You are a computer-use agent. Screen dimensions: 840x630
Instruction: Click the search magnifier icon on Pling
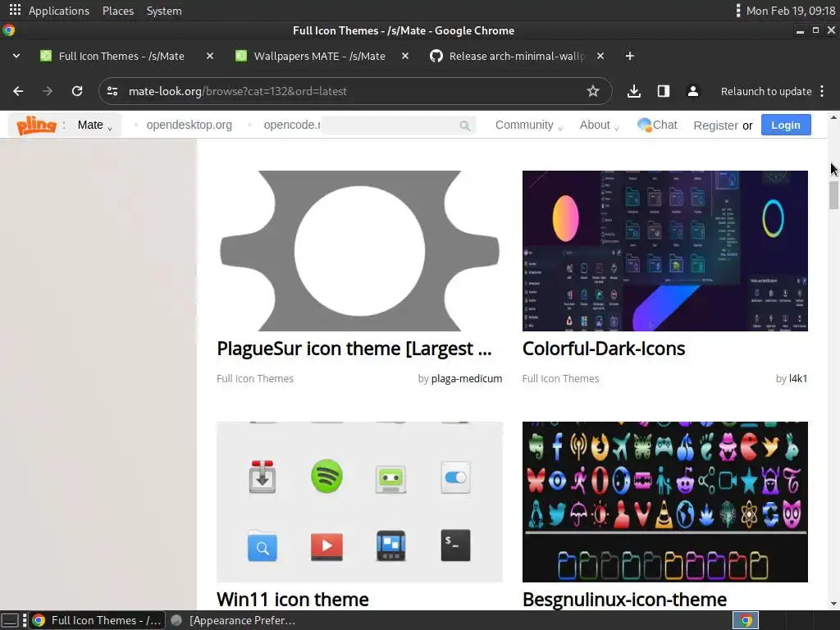click(x=464, y=126)
